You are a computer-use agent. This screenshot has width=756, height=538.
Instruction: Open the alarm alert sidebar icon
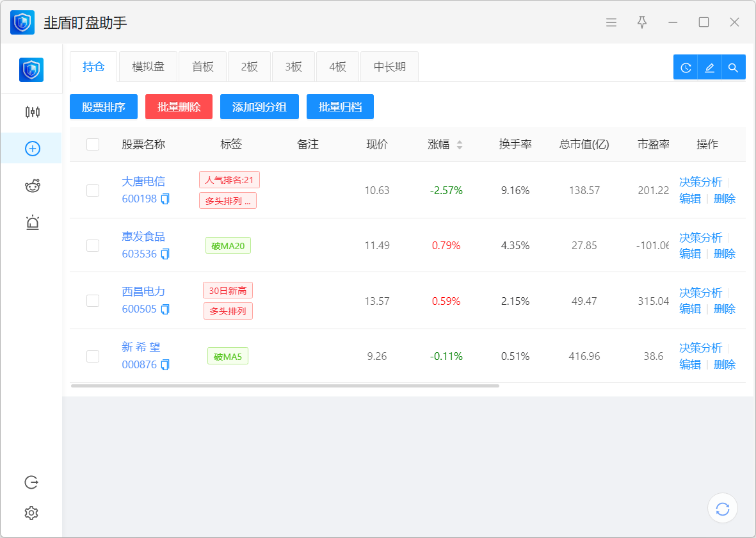(32, 222)
